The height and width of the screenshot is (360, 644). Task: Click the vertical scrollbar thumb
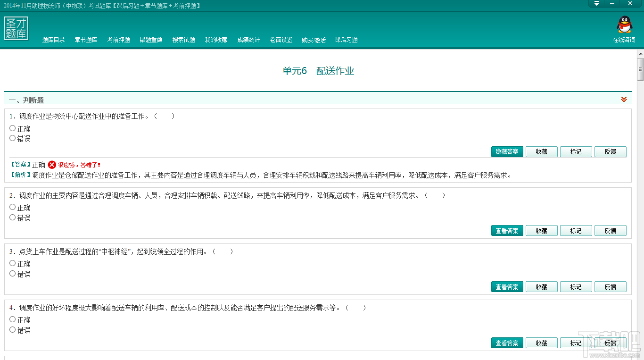[640, 69]
